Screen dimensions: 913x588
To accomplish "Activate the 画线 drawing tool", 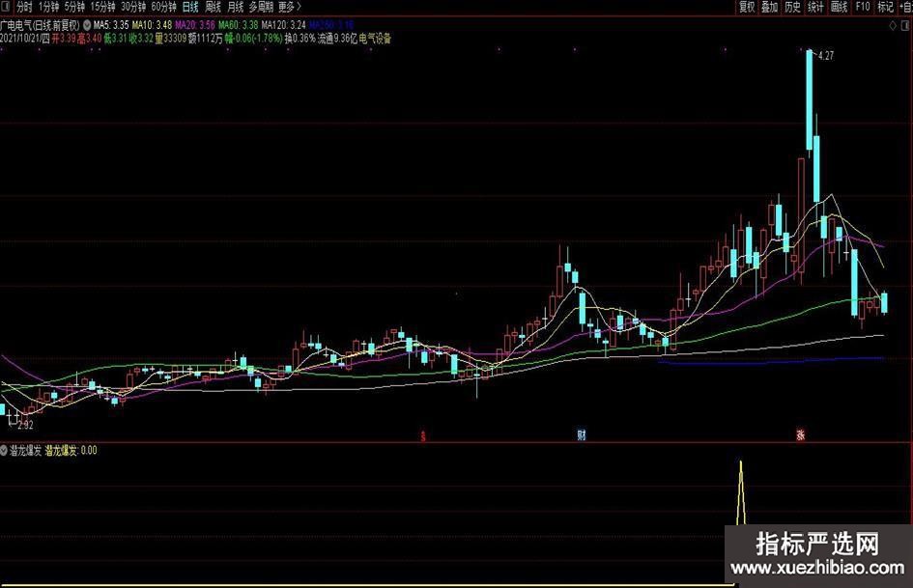I will point(839,7).
